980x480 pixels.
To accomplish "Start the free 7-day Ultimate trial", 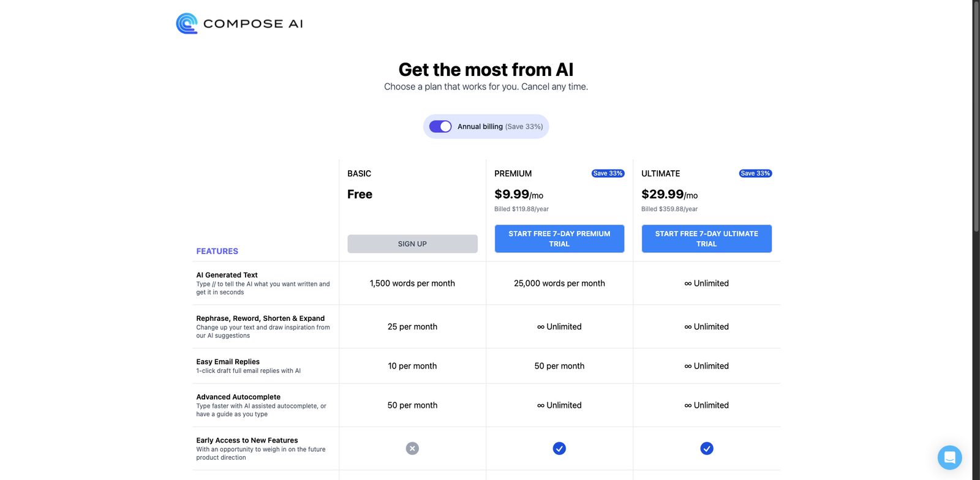I will (x=706, y=239).
